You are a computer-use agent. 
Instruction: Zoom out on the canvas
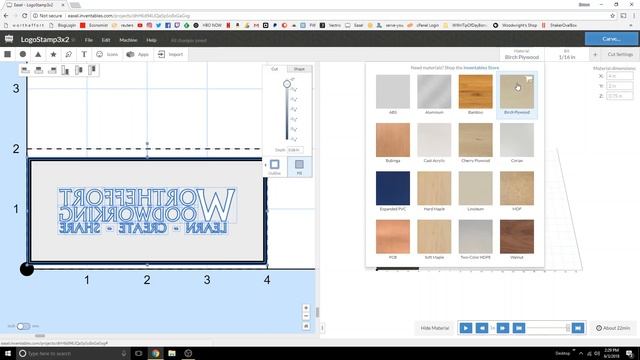coord(306,316)
